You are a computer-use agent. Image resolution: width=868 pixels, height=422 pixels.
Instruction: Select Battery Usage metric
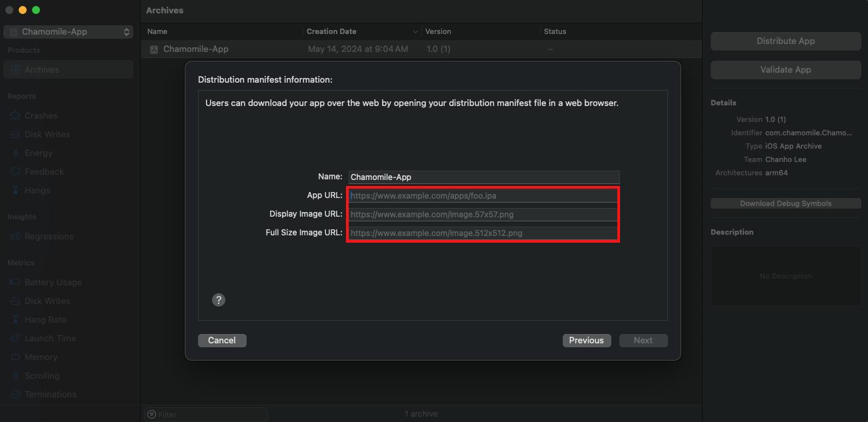pyautogui.click(x=53, y=282)
